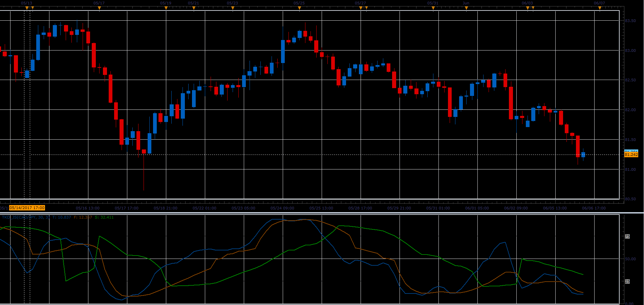Click the highlighted 05/14/2017 17:00 date tag
Image resolution: width=644 pixels, height=305 pixels.
pyautogui.click(x=27, y=208)
